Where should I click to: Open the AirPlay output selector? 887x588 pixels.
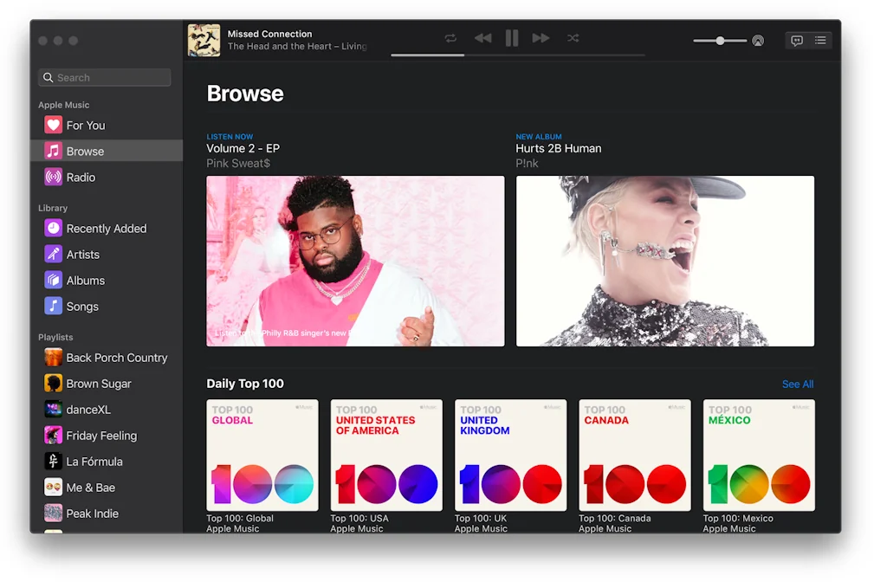point(757,40)
